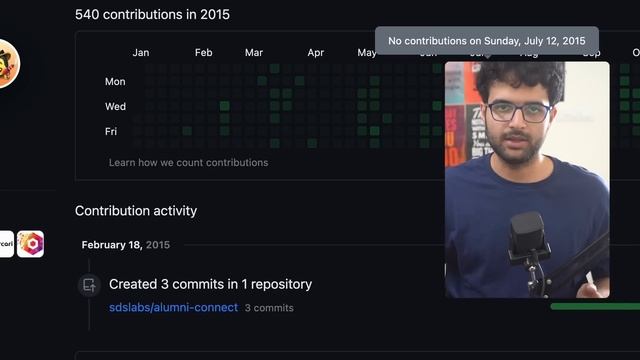Image resolution: width=640 pixels, height=360 pixels.
Task: Open the sdslabs/alumni-connect repository link
Action: 173,307
